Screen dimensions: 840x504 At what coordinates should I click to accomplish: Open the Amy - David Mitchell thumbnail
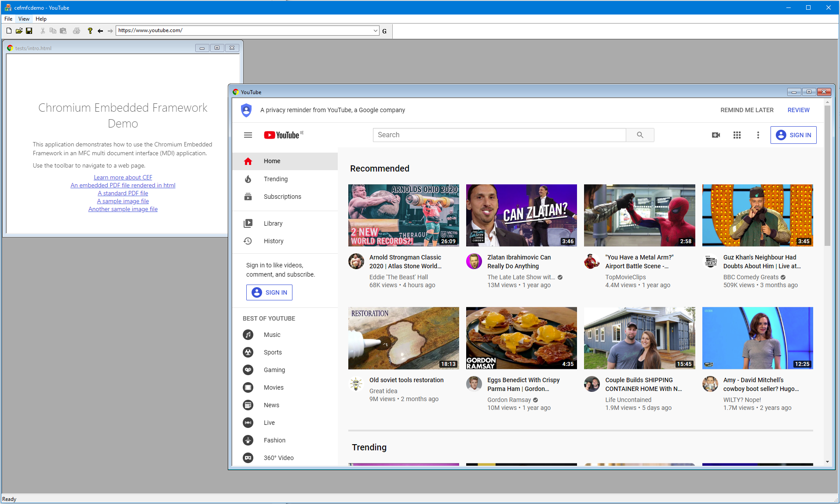tap(758, 338)
